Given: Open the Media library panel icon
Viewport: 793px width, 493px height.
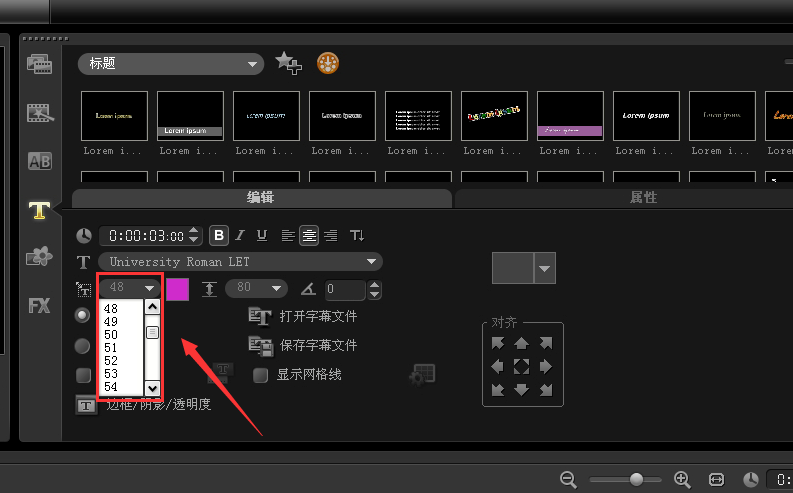Looking at the screenshot, I should pos(39,64).
